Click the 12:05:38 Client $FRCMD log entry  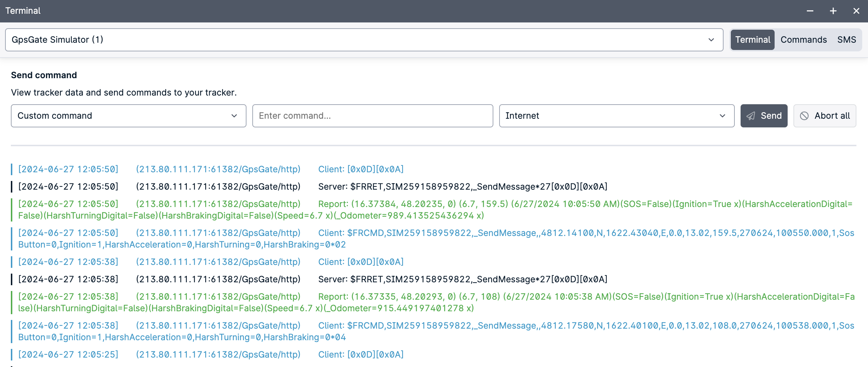coord(434,332)
